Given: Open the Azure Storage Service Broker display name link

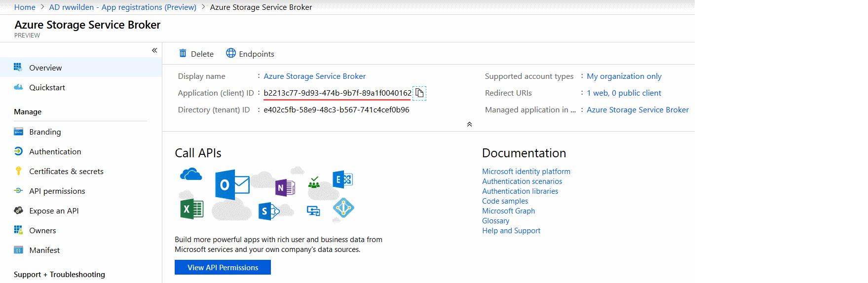Looking at the screenshot, I should tap(314, 76).
